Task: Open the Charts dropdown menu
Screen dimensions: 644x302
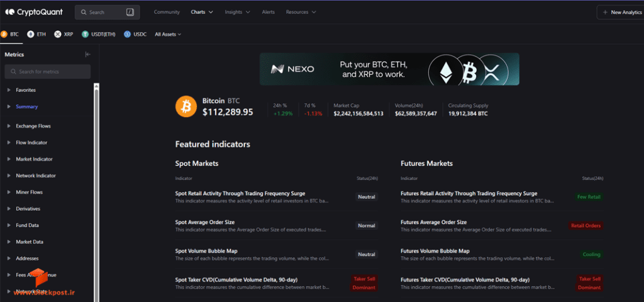Action: coord(202,12)
